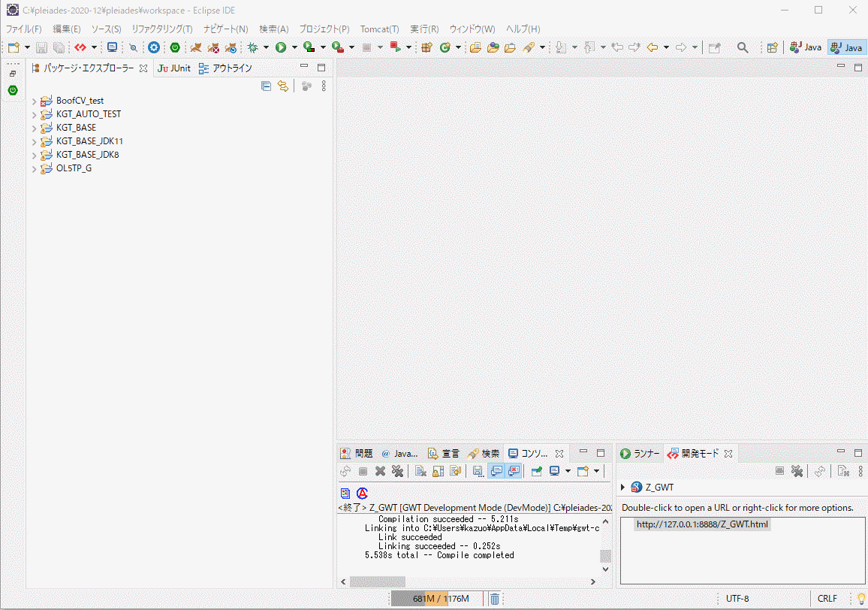The image size is (868, 610).
Task: Toggle console scroll lock
Action: click(438, 471)
